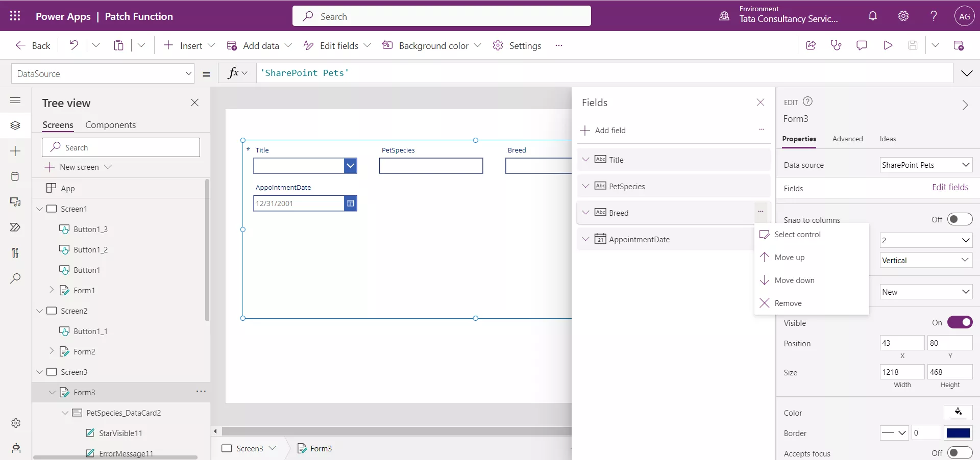Click the Width size input field

point(902,372)
